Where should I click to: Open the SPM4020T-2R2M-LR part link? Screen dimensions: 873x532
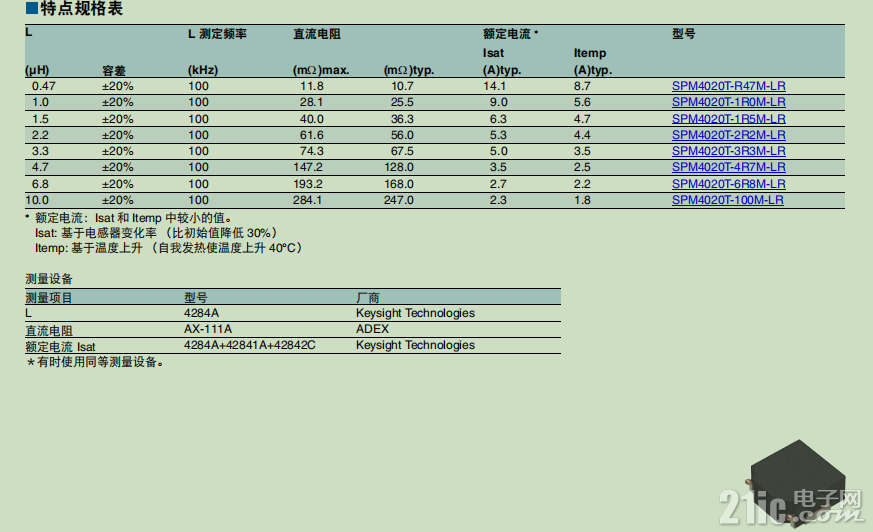[728, 135]
